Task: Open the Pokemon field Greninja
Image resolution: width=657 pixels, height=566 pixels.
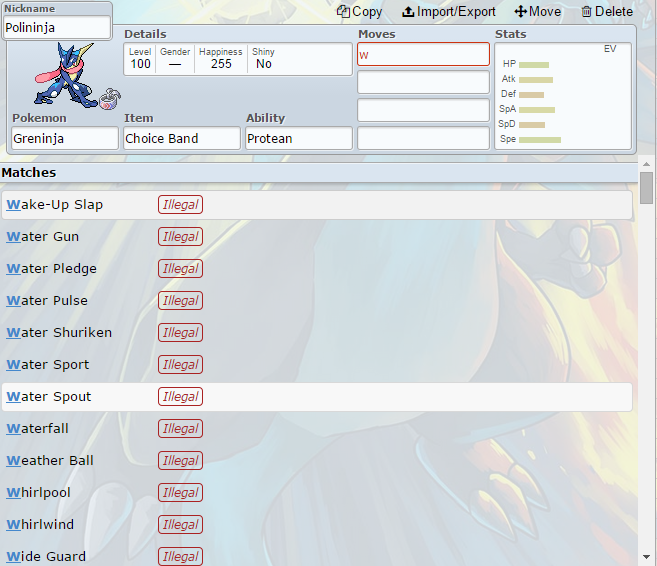Action: 65,138
